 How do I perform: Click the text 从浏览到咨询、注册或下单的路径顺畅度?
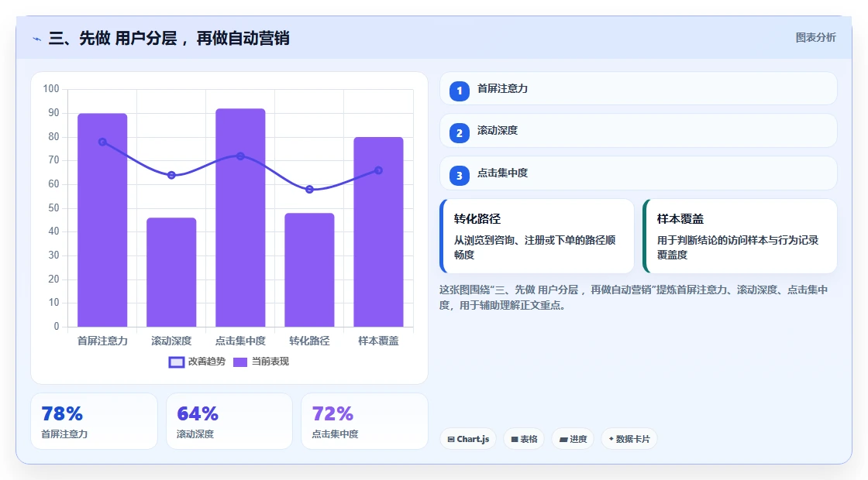pyautogui.click(x=535, y=247)
